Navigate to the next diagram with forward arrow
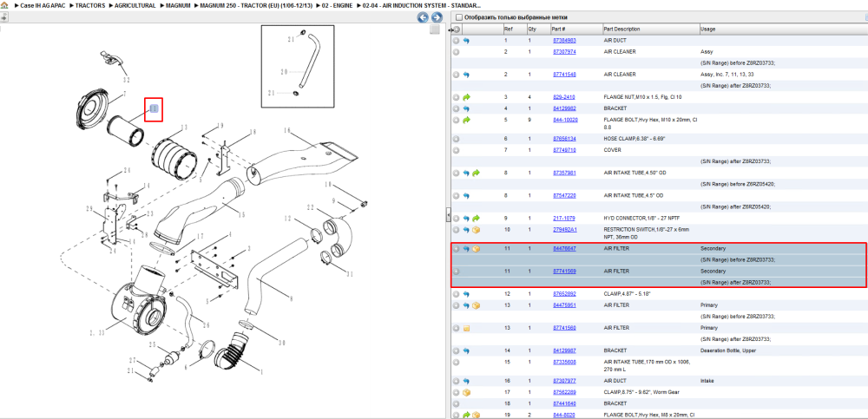 [437, 17]
